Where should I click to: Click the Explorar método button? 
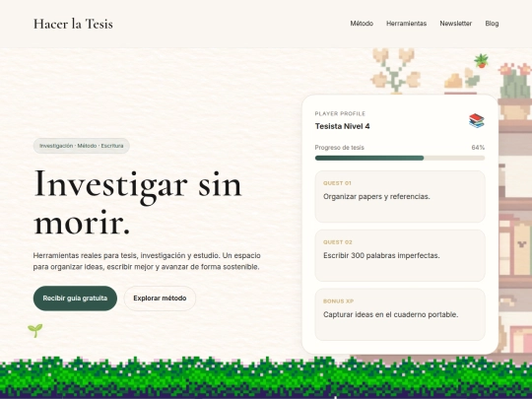[x=160, y=299]
